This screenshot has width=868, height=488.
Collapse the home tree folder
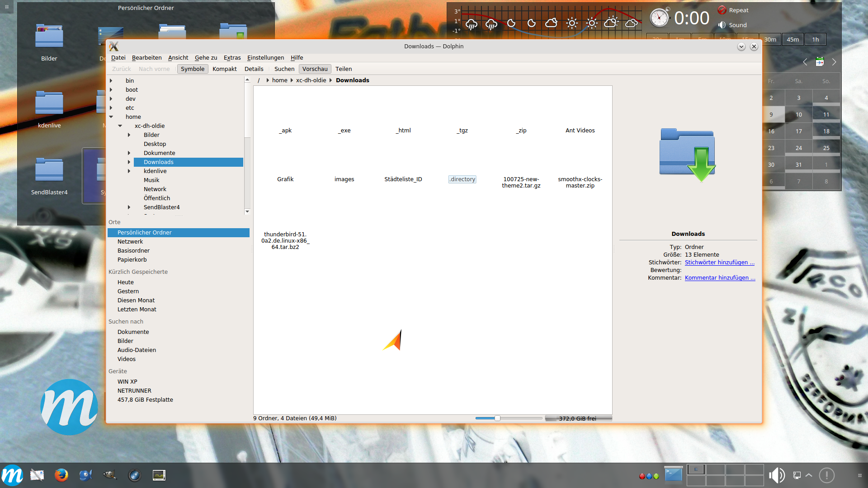111,117
